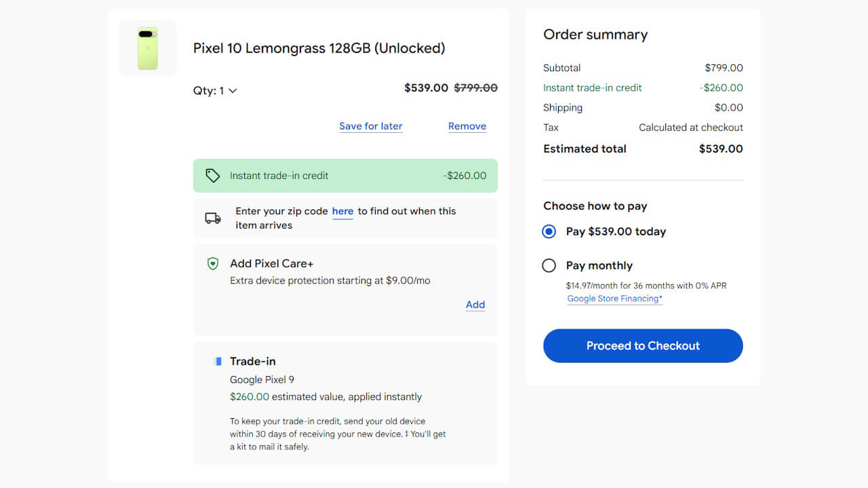This screenshot has height=488, width=868.
Task: Open Google Store Financing link
Action: [x=614, y=299]
